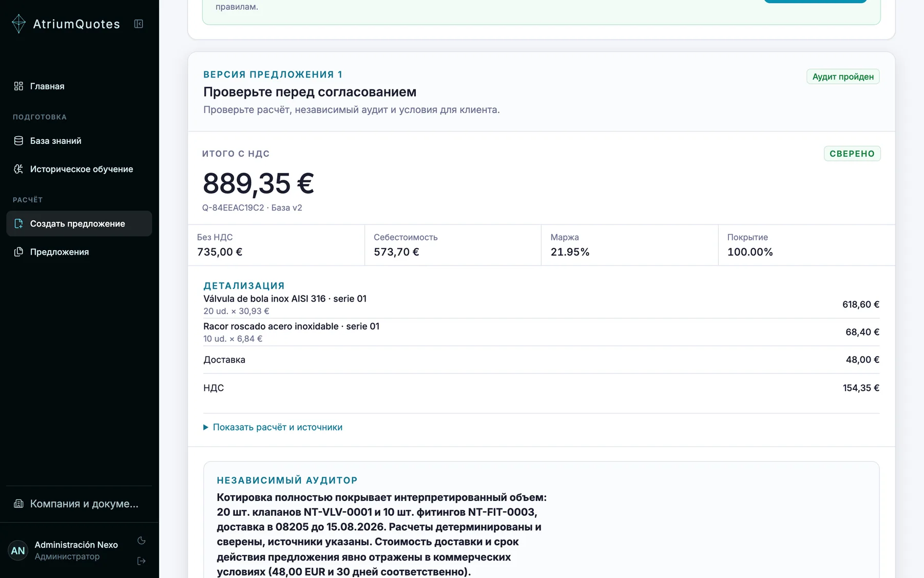The image size is (924, 578).
Task: Click the Доставка row label
Action: [x=224, y=360]
